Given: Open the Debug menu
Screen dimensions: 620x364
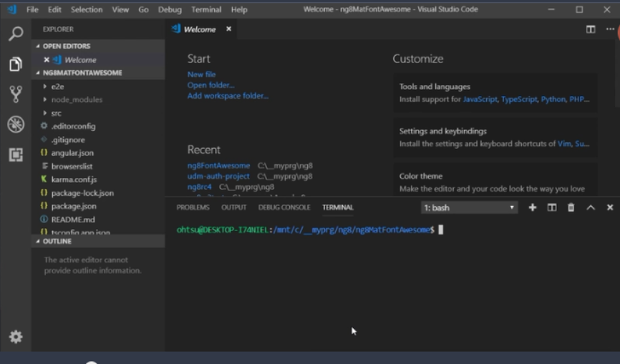Looking at the screenshot, I should click(x=170, y=9).
